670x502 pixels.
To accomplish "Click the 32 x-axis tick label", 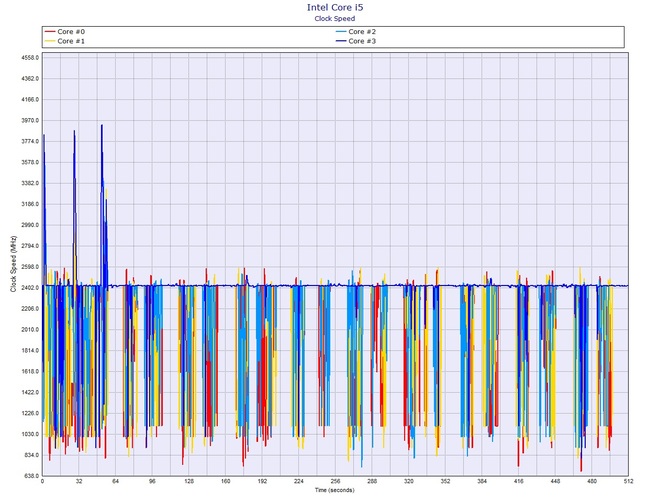I will [x=79, y=481].
